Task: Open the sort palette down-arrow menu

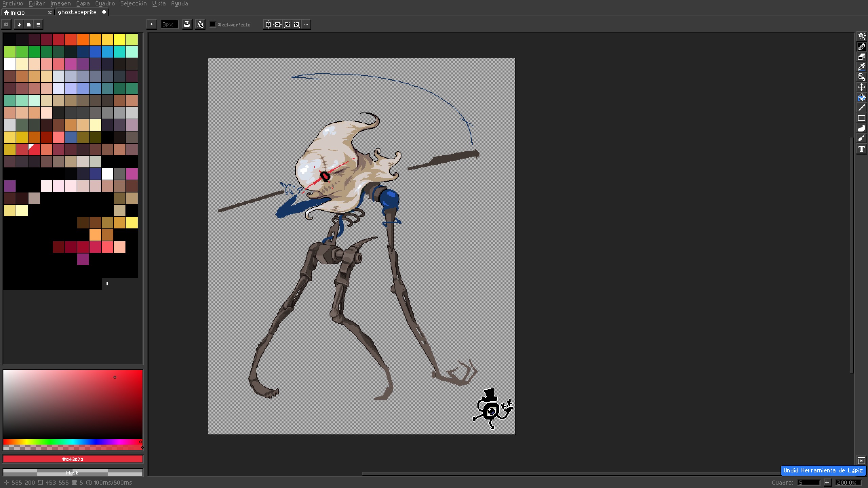Action: coord(19,24)
